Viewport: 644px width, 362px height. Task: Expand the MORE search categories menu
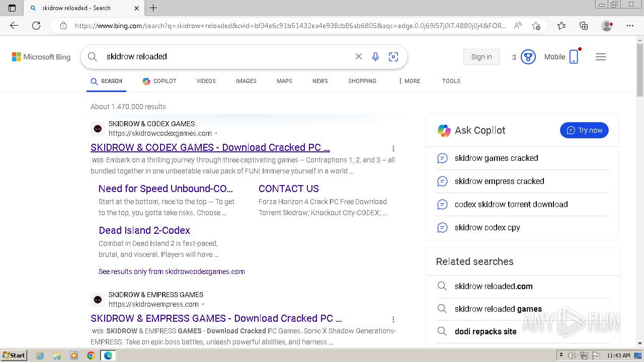click(409, 81)
